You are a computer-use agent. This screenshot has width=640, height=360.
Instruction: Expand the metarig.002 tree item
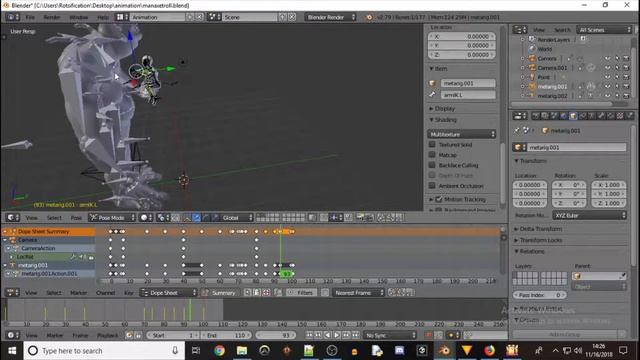pos(523,96)
